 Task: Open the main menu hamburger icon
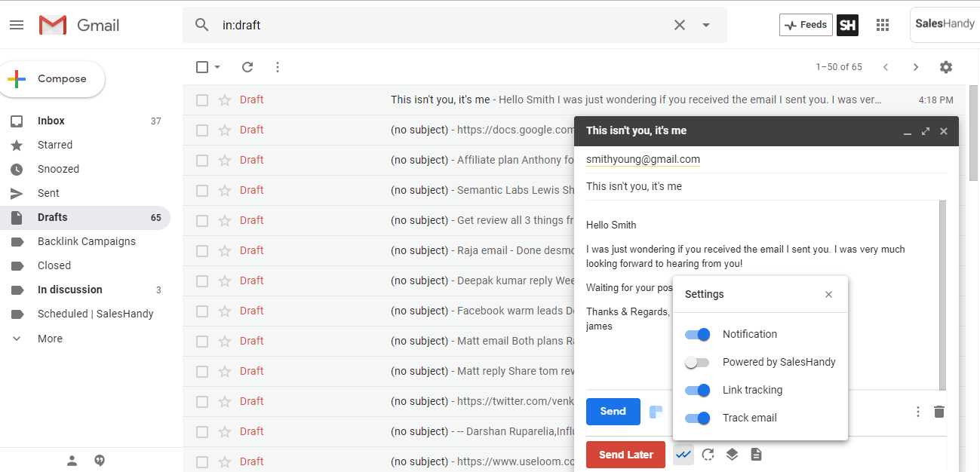click(17, 25)
